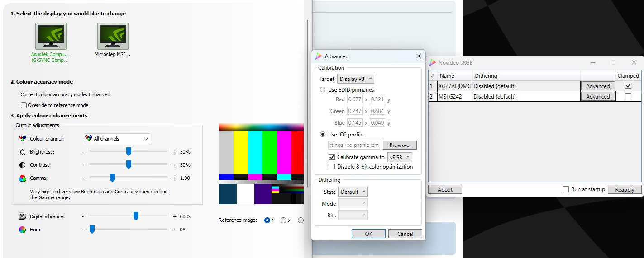
Task: Uncheck Calibrate gamma to checkbox
Action: 332,157
